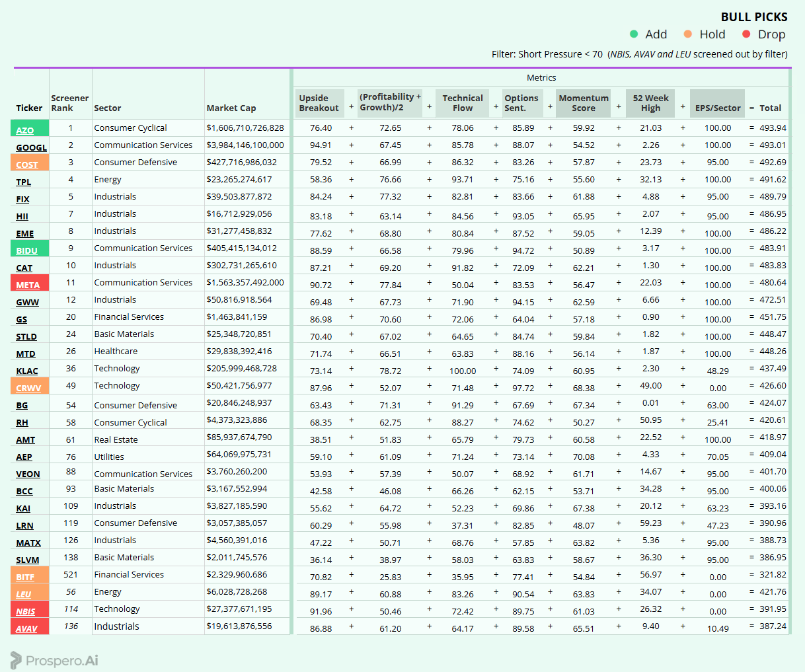805x672 pixels.
Task: Click the orange Hold legend dot
Action: tap(688, 34)
